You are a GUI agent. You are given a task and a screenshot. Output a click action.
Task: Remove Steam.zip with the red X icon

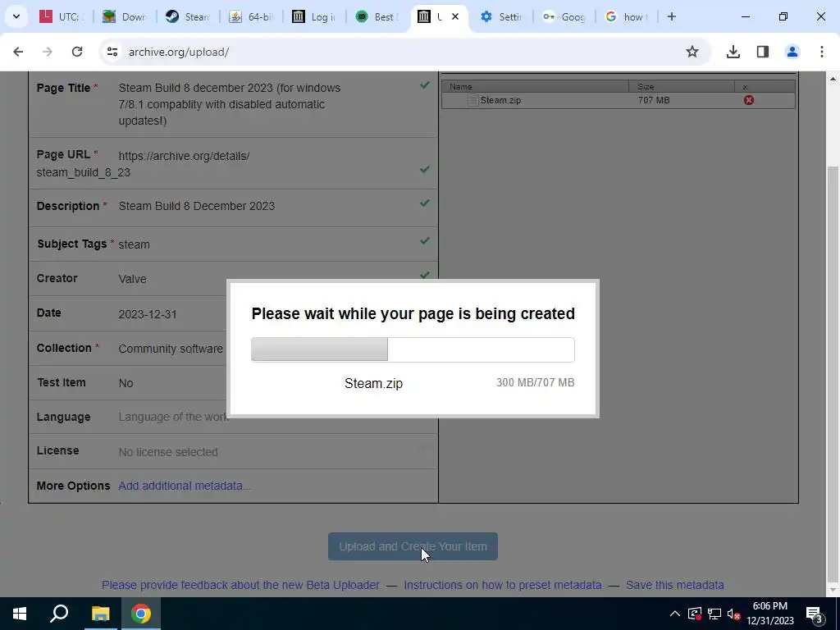748,100
